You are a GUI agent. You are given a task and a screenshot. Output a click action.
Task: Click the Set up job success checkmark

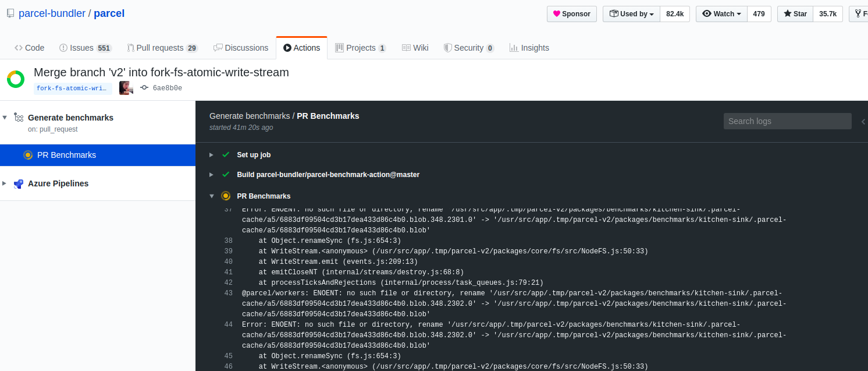(226, 155)
